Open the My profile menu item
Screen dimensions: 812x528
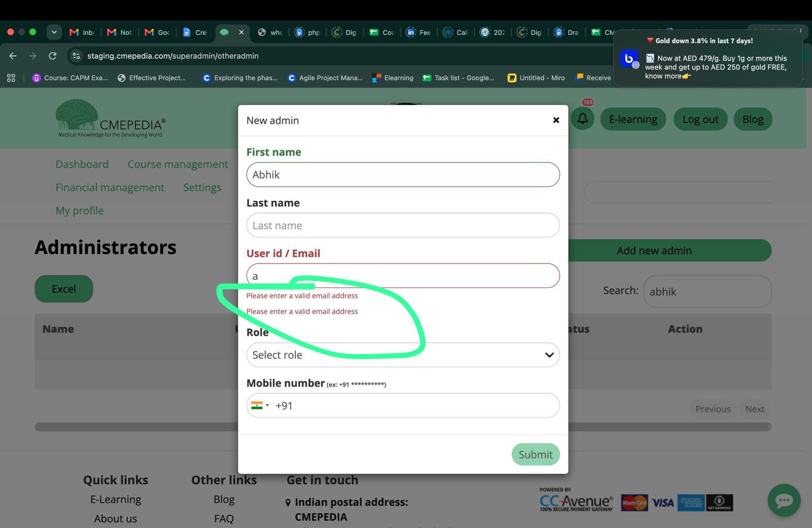tap(80, 210)
